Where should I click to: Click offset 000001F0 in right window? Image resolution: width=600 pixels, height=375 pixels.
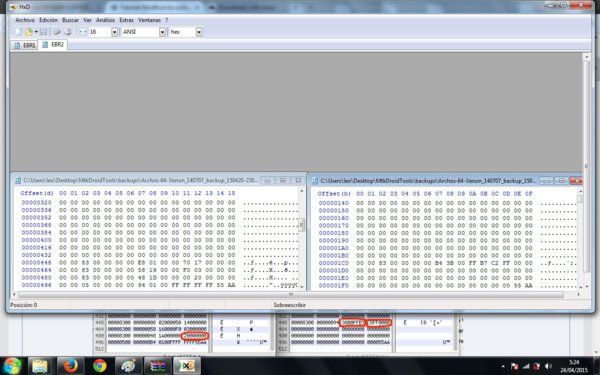[x=334, y=285]
